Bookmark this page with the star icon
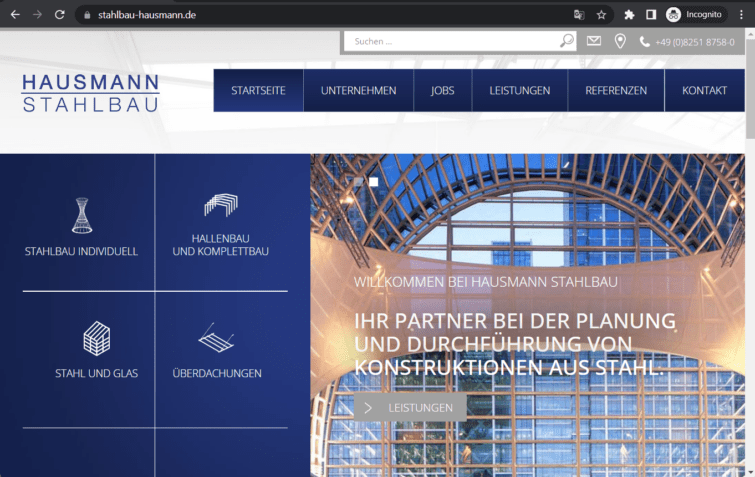The width and height of the screenshot is (755, 477). [601, 15]
